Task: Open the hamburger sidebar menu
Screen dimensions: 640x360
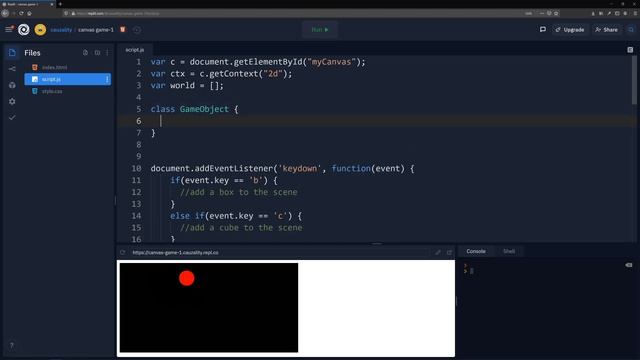Action: tap(9, 29)
